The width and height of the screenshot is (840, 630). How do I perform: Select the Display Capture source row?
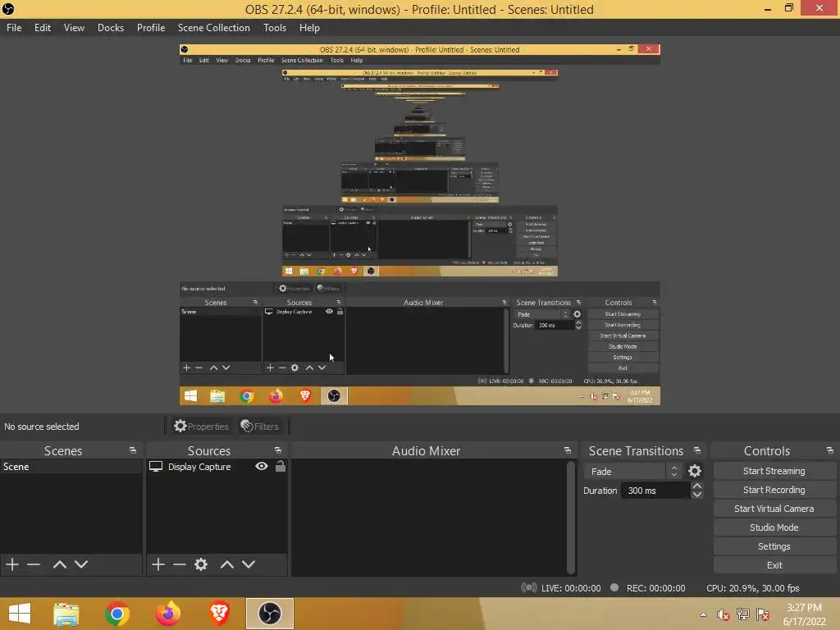click(x=217, y=467)
